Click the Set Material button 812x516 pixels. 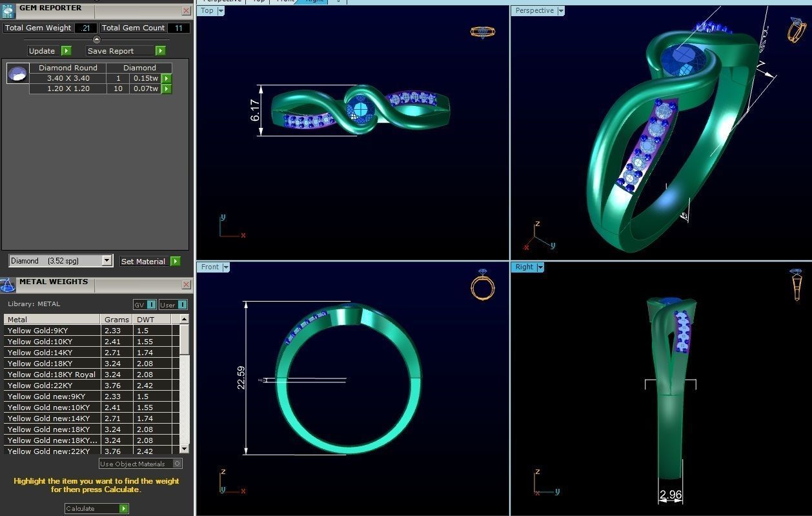pyautogui.click(x=144, y=261)
